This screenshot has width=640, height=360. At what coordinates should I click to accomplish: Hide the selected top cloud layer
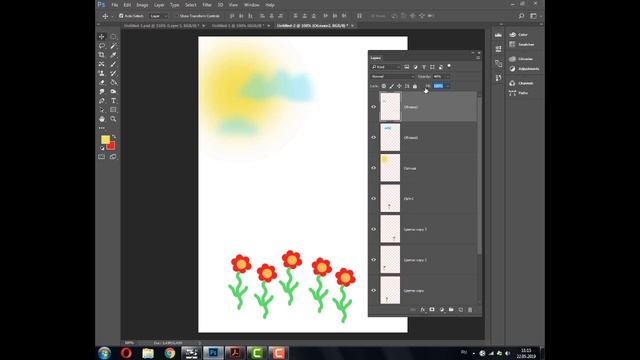tap(373, 107)
